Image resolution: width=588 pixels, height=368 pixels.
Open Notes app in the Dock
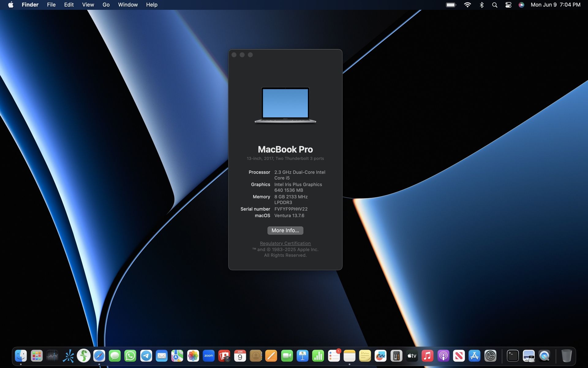(x=349, y=356)
